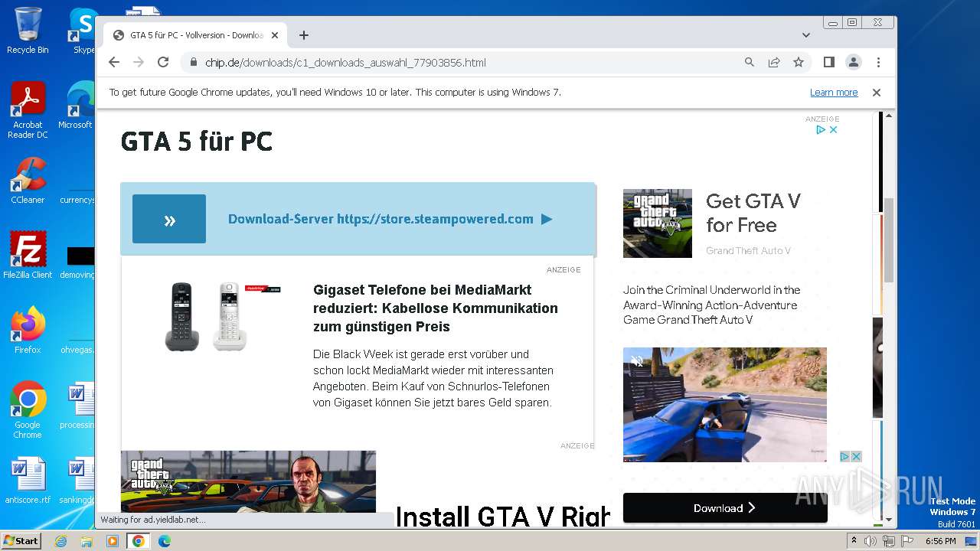Open Action Center flag tray icon
The height and width of the screenshot is (551, 980).
[906, 541]
